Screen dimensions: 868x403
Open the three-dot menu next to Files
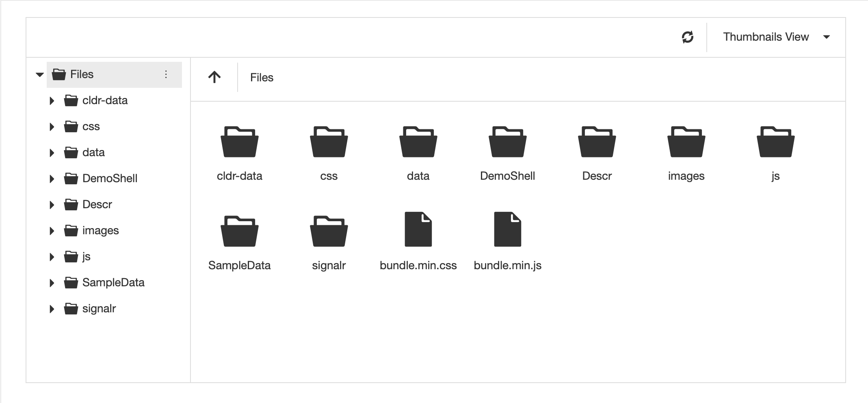tap(166, 74)
